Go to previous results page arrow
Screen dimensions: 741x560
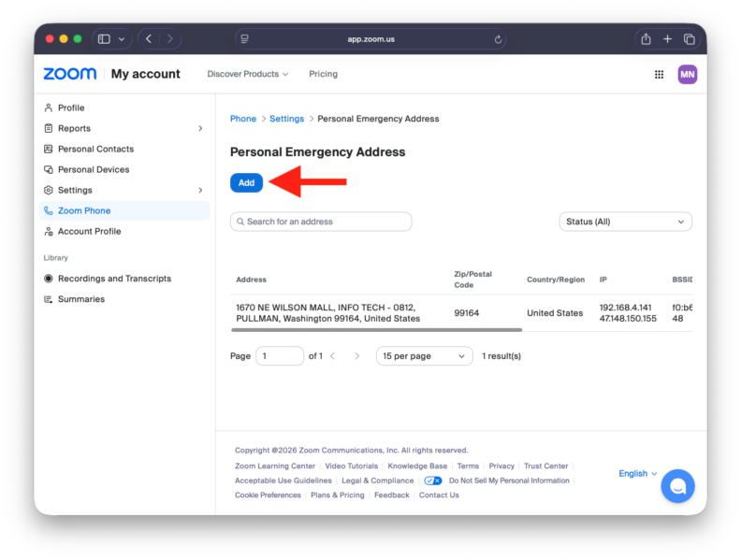(x=332, y=356)
